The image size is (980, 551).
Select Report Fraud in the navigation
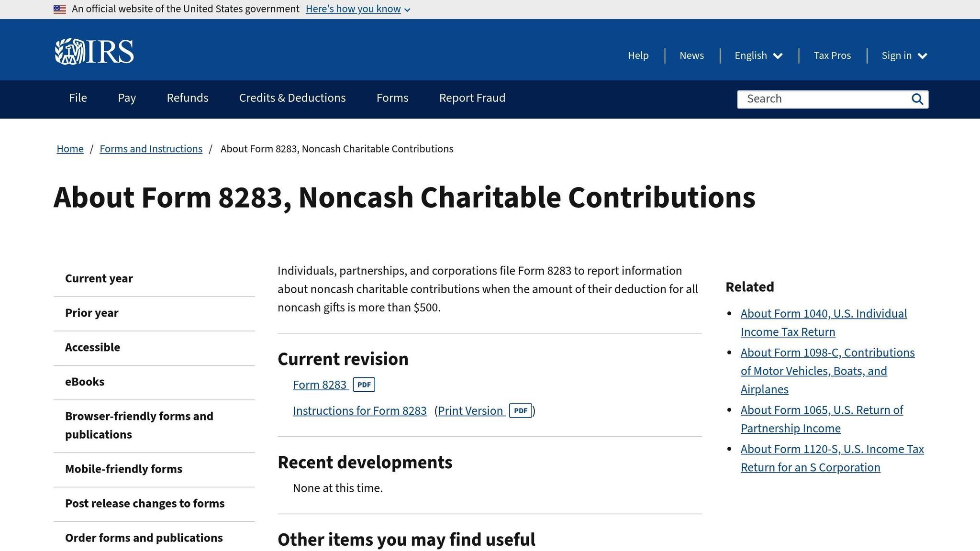click(x=472, y=98)
